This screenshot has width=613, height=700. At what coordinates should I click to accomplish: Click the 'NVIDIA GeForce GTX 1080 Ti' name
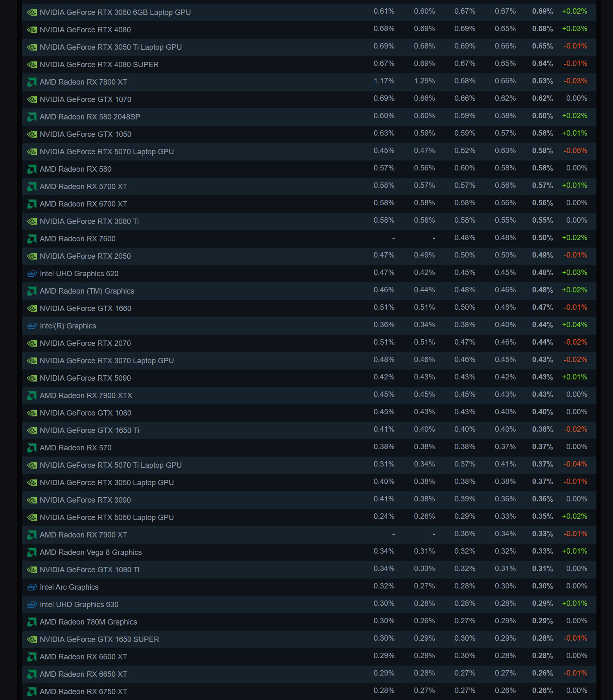pyautogui.click(x=90, y=570)
